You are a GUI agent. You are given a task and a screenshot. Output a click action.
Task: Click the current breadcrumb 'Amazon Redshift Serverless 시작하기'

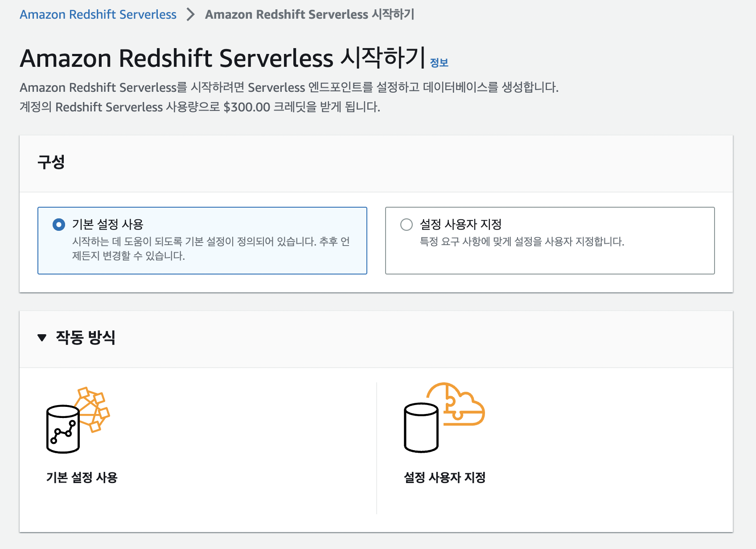[x=310, y=15]
